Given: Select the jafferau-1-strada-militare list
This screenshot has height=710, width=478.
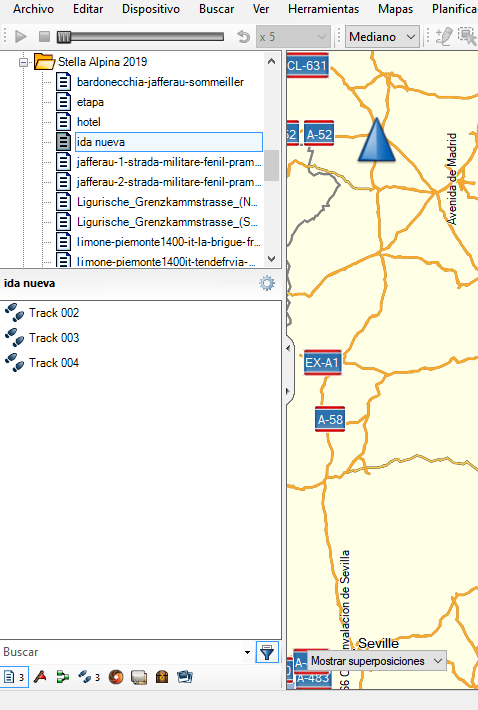Looking at the screenshot, I should (169, 162).
